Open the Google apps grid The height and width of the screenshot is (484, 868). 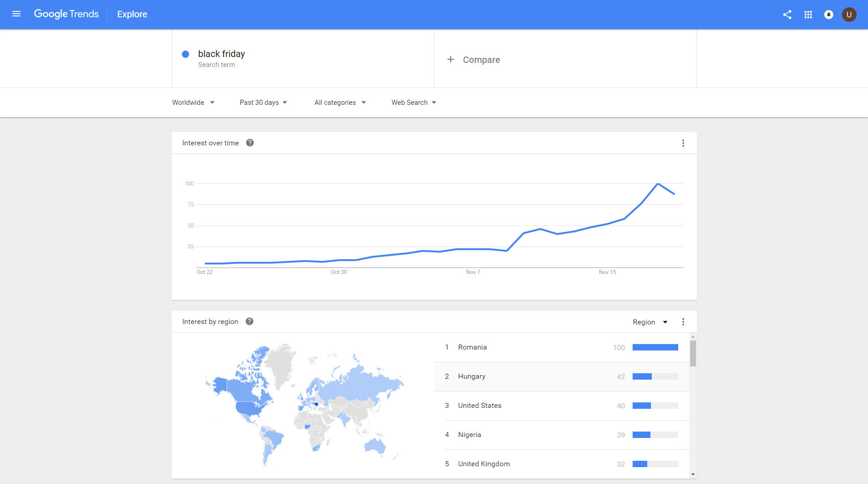tap(808, 15)
